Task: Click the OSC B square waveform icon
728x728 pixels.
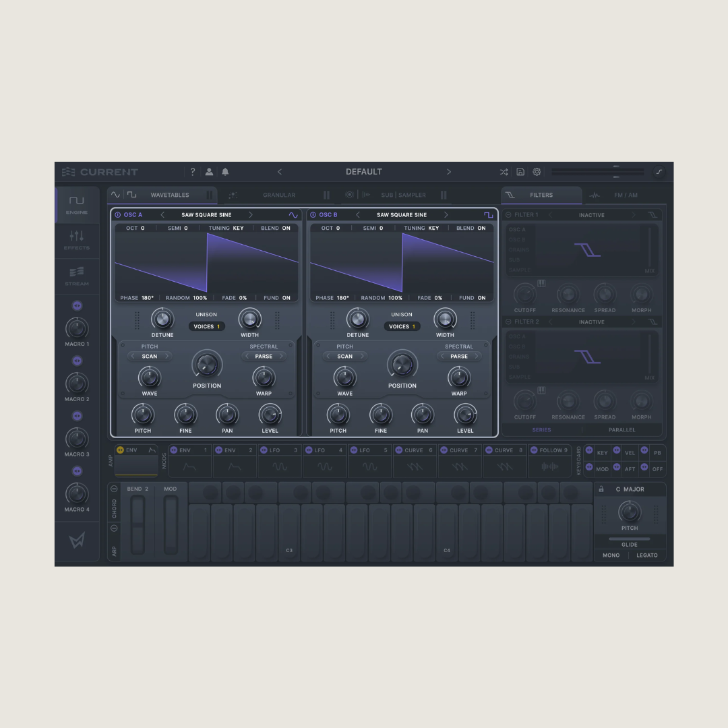Action: pos(489,215)
